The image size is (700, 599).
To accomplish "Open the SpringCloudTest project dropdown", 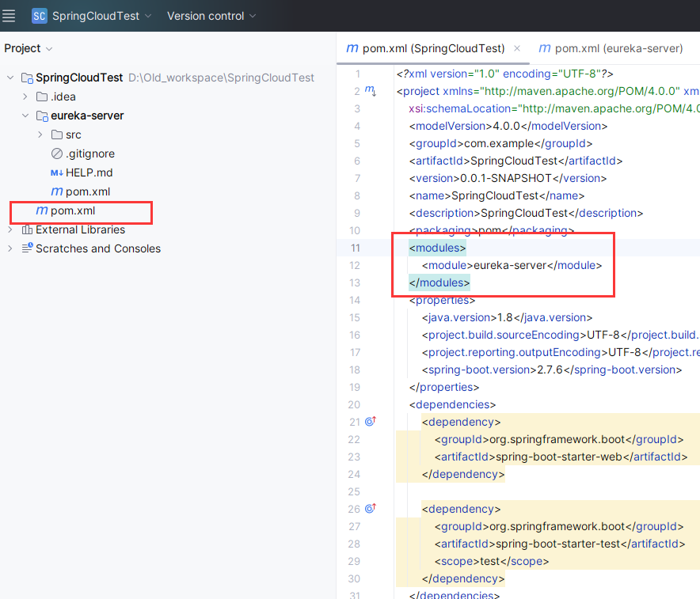I will tap(101, 16).
